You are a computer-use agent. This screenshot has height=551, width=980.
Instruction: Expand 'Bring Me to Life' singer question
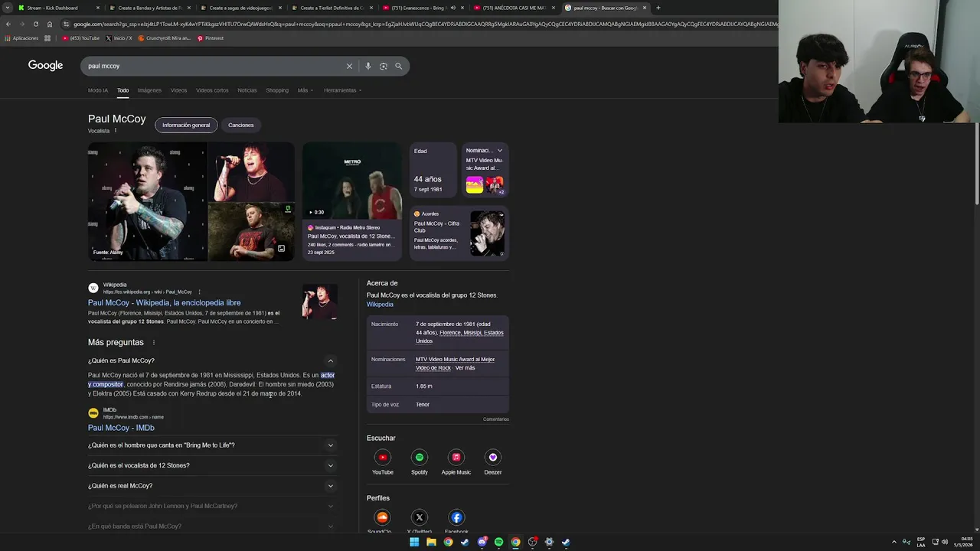click(331, 445)
